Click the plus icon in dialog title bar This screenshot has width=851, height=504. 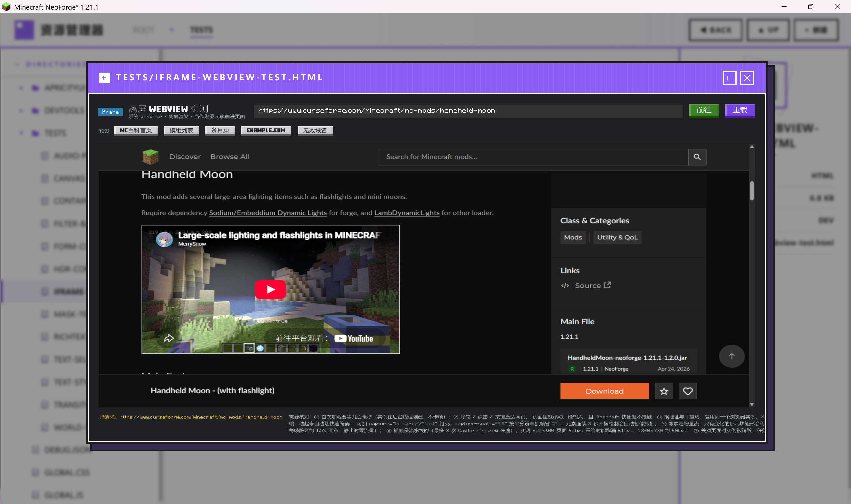click(x=104, y=78)
